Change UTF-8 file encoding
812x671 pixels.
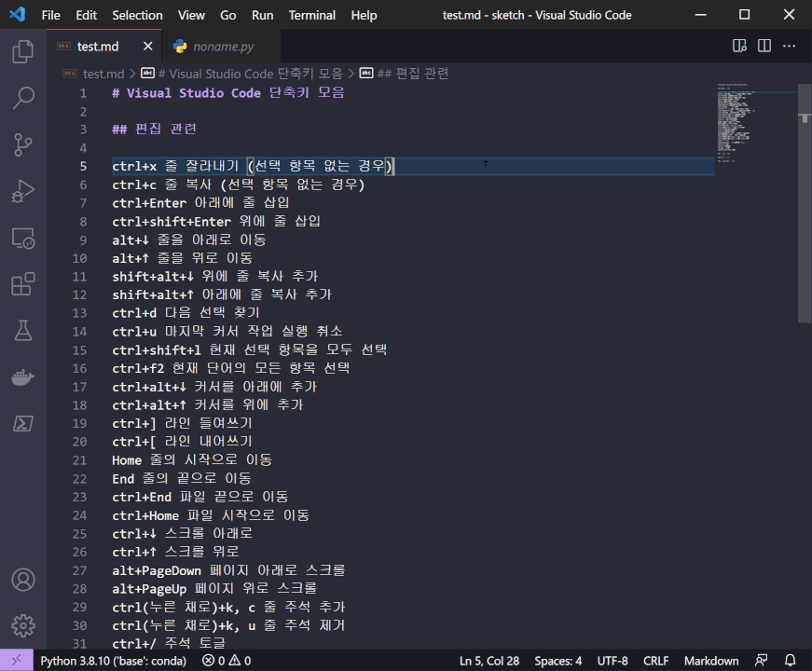coord(612,661)
